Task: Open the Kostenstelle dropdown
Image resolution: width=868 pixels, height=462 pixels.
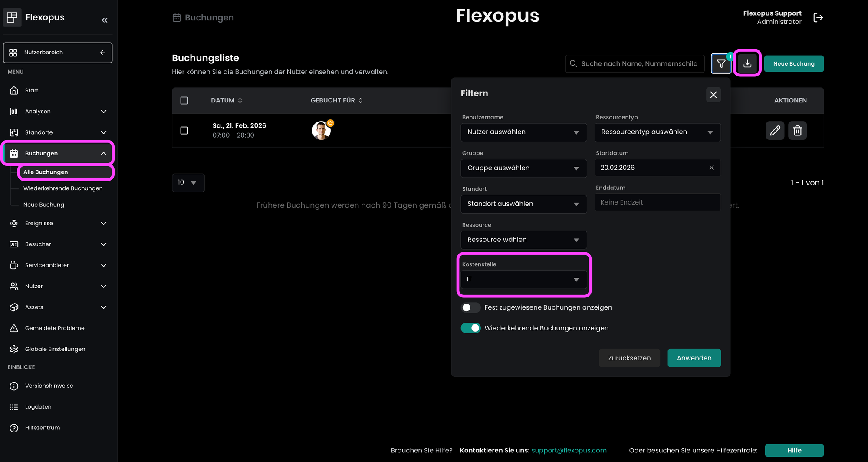Action: point(523,280)
